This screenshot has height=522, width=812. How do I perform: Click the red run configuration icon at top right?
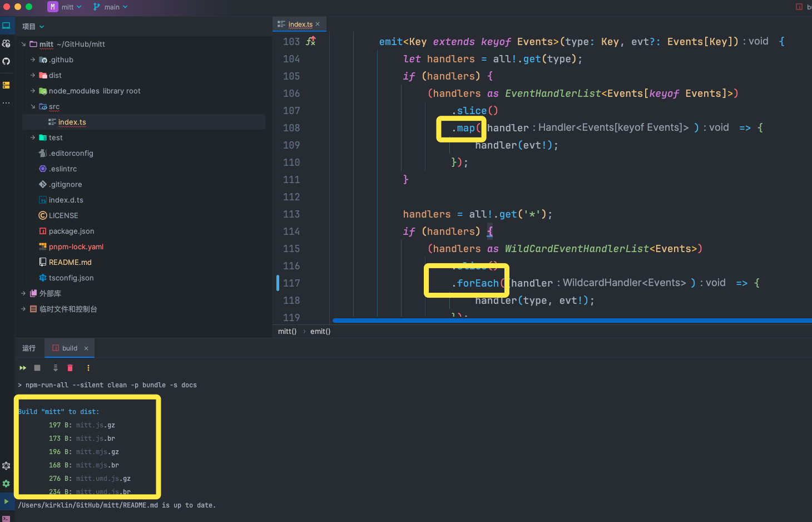click(x=799, y=7)
